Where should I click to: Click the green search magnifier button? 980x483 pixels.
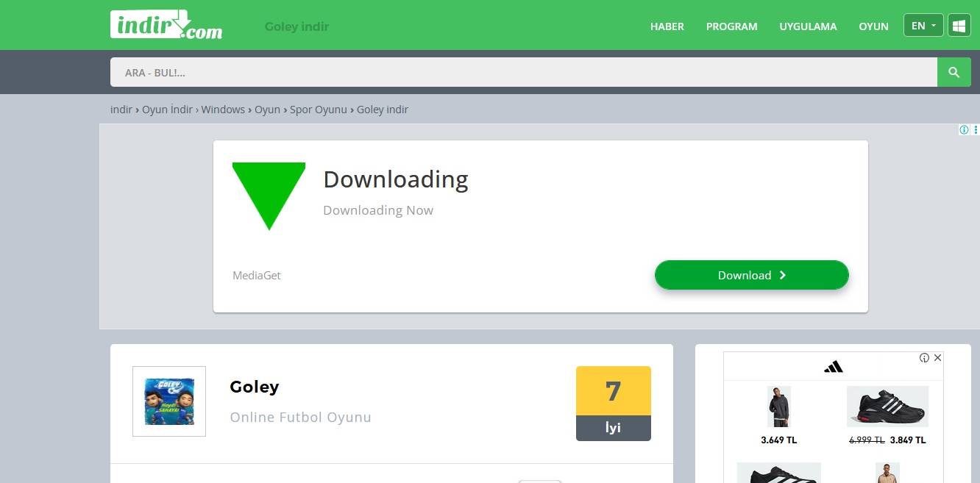coord(954,72)
